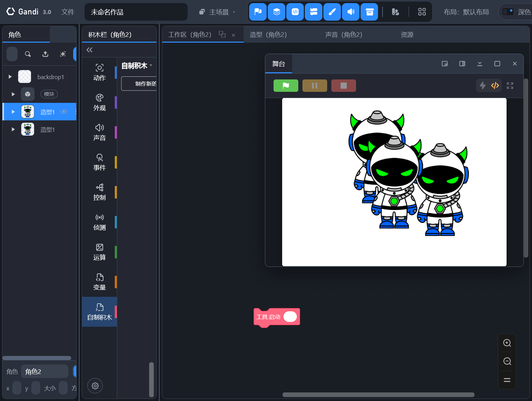Click the upload sprite icon

[x=45, y=54]
